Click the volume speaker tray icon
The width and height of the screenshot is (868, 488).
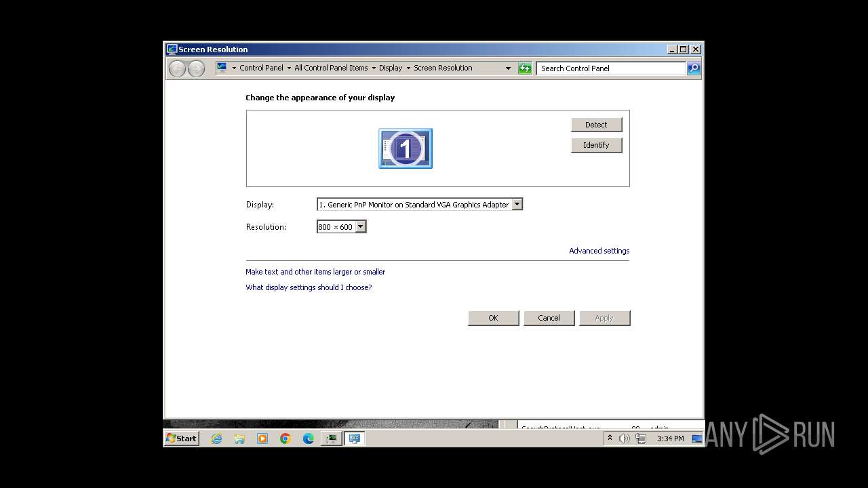(624, 439)
